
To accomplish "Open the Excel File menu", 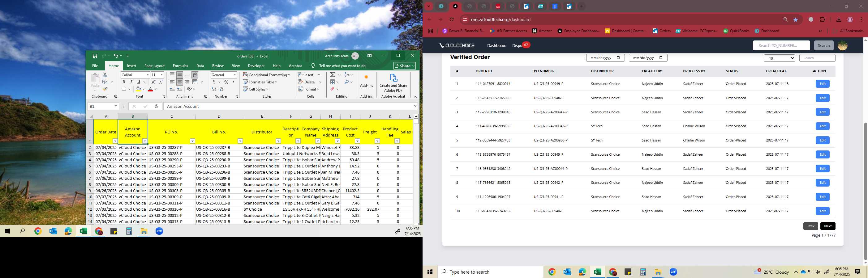I will click(95, 65).
